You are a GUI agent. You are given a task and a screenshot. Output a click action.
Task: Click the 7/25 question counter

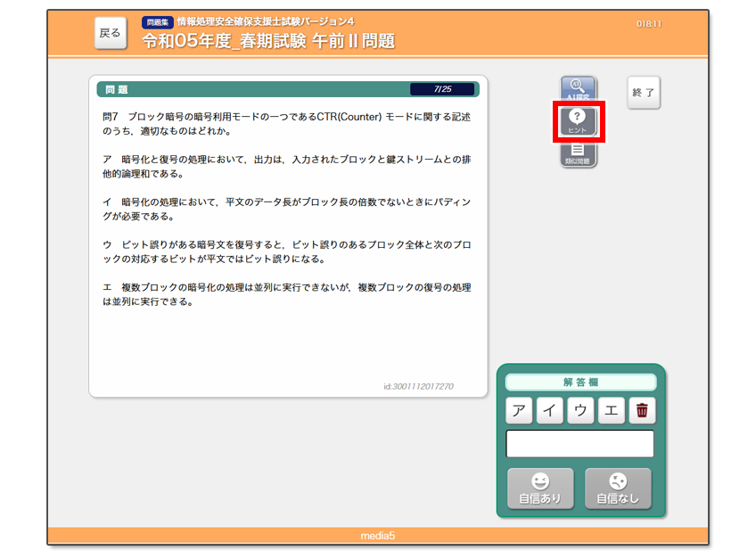[442, 89]
